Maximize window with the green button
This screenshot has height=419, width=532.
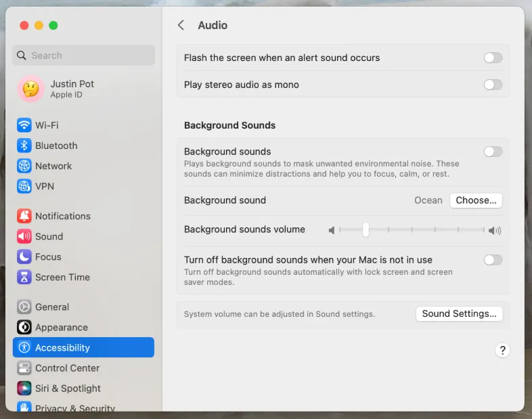(53, 26)
